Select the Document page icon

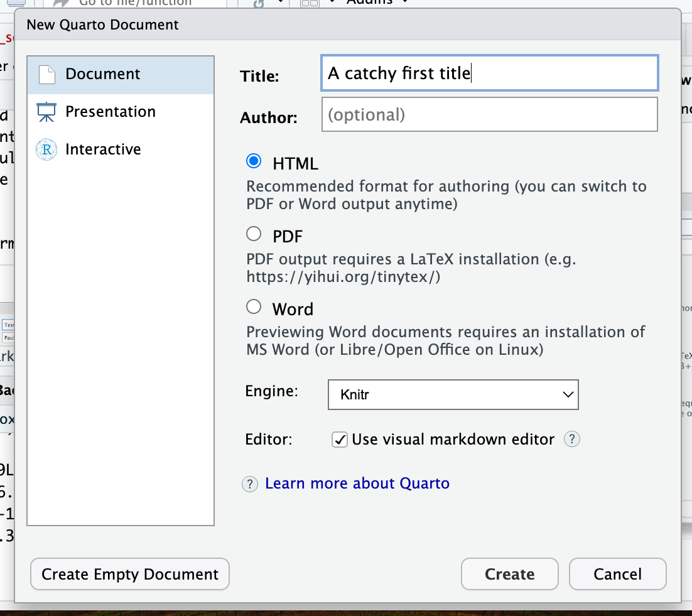point(48,74)
